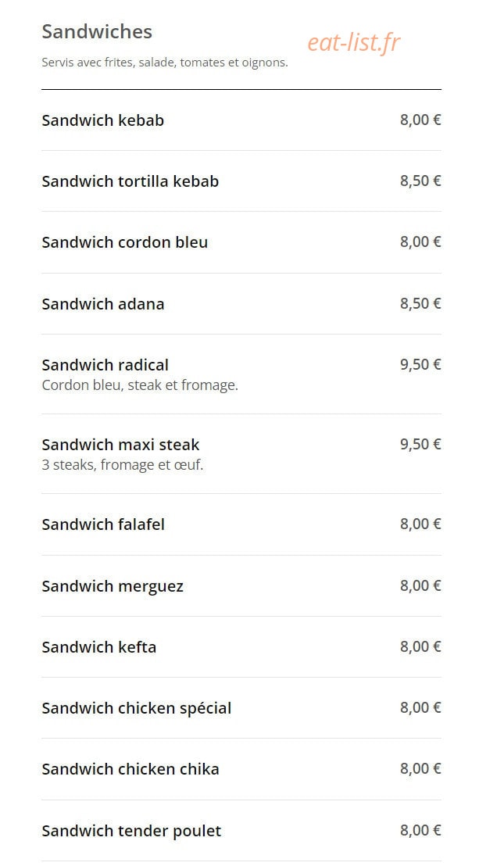Click the 8,00 € price for Sandwich falafel
Screen dimensions: 504x866
[x=420, y=524]
